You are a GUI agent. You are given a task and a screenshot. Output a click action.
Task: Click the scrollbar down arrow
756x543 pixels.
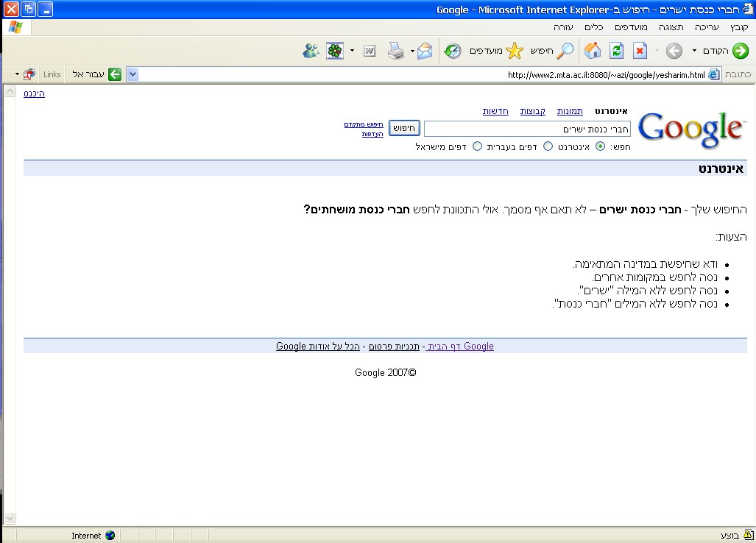coord(10,519)
